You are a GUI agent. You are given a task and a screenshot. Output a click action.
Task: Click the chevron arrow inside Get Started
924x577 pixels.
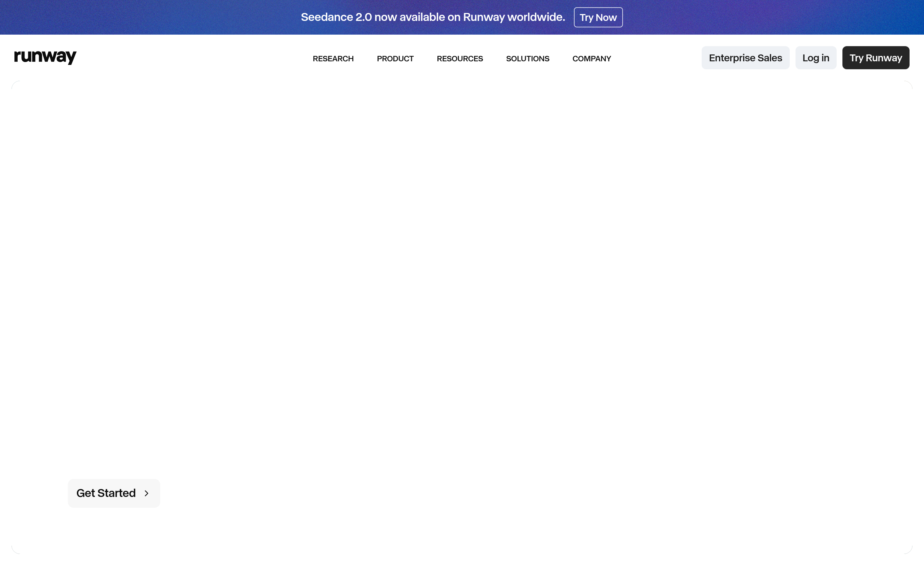coord(147,493)
